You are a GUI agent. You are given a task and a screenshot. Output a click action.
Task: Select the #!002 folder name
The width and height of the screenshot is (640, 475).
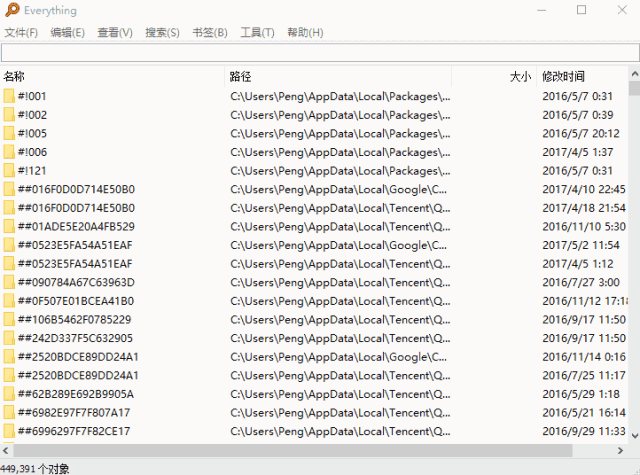pos(32,115)
